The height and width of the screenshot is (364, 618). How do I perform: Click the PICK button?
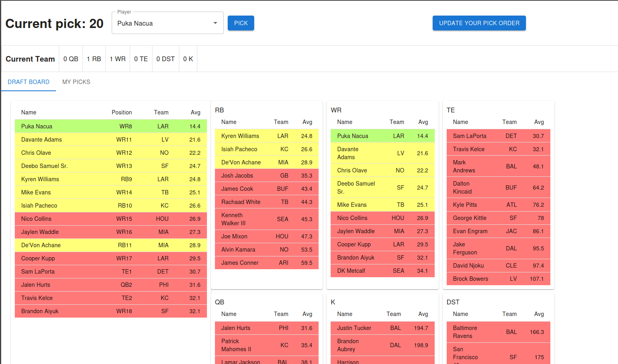(x=241, y=23)
